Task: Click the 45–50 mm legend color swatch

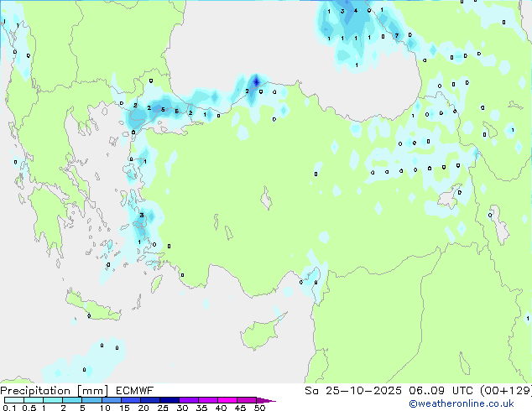Action: [247, 400]
